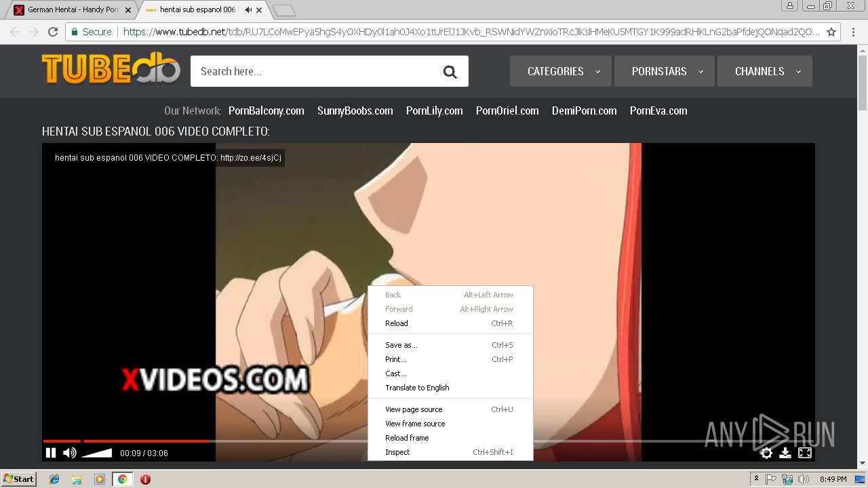The height and width of the screenshot is (488, 868).
Task: Close the hentai sub espanol tab
Action: tap(259, 10)
